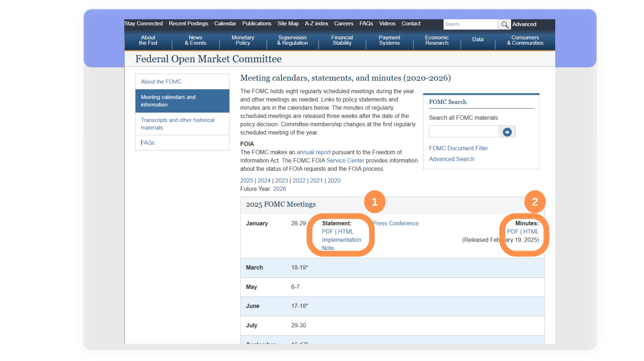Focus the FOMC materials search box

coord(464,132)
